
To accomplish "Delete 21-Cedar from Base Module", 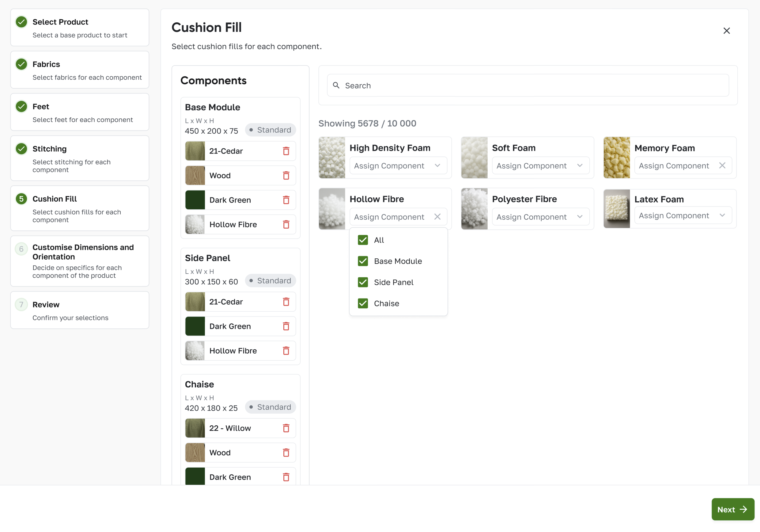I will point(286,151).
